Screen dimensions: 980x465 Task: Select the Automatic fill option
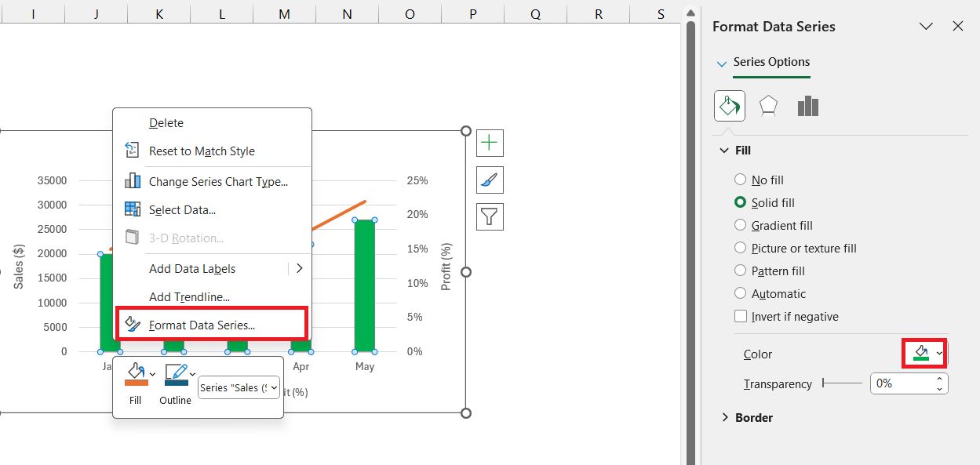pos(740,293)
